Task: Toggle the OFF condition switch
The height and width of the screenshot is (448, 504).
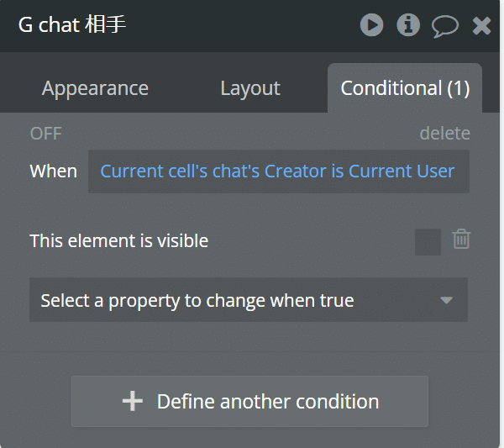Action: point(45,134)
